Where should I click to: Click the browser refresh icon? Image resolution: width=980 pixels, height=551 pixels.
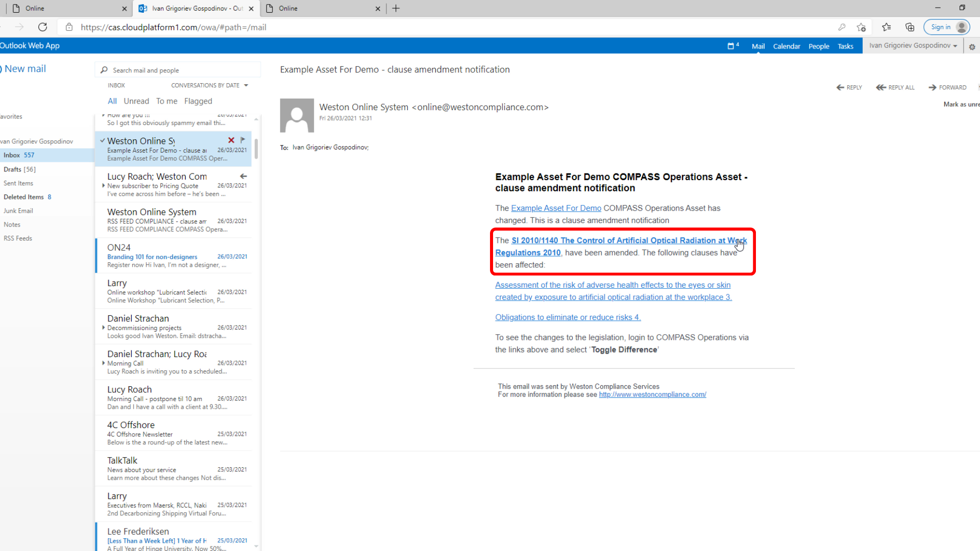[43, 27]
